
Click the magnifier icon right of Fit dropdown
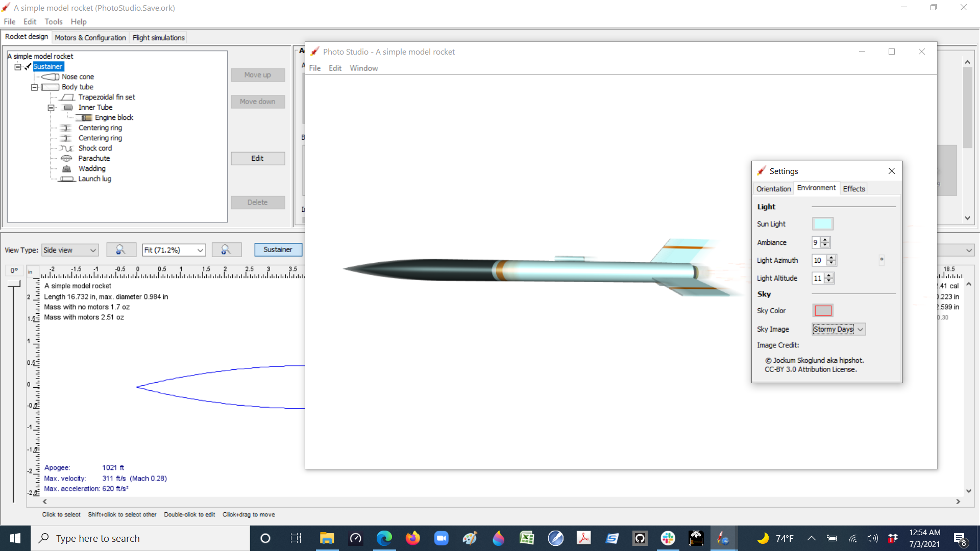pos(227,249)
